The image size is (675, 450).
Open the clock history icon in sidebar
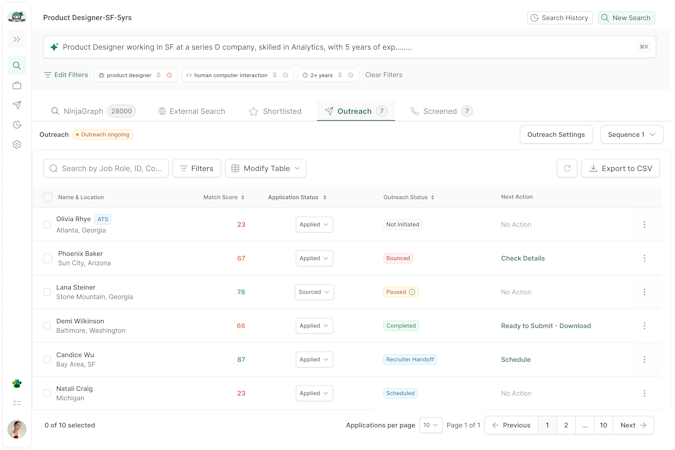(17, 125)
